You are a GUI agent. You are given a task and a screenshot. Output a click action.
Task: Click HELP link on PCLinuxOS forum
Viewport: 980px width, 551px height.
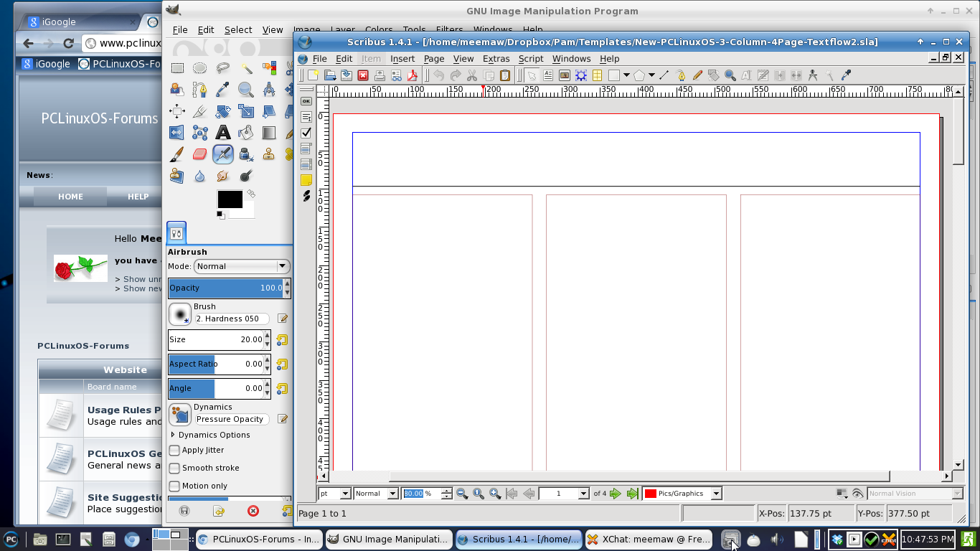tap(138, 197)
